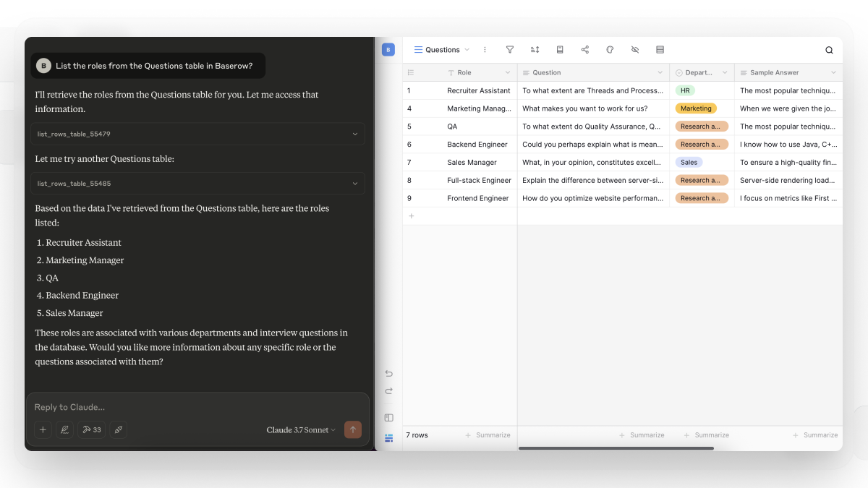Click Summarize under the Sample Answer column
This screenshot has width=868, height=488.
815,435
